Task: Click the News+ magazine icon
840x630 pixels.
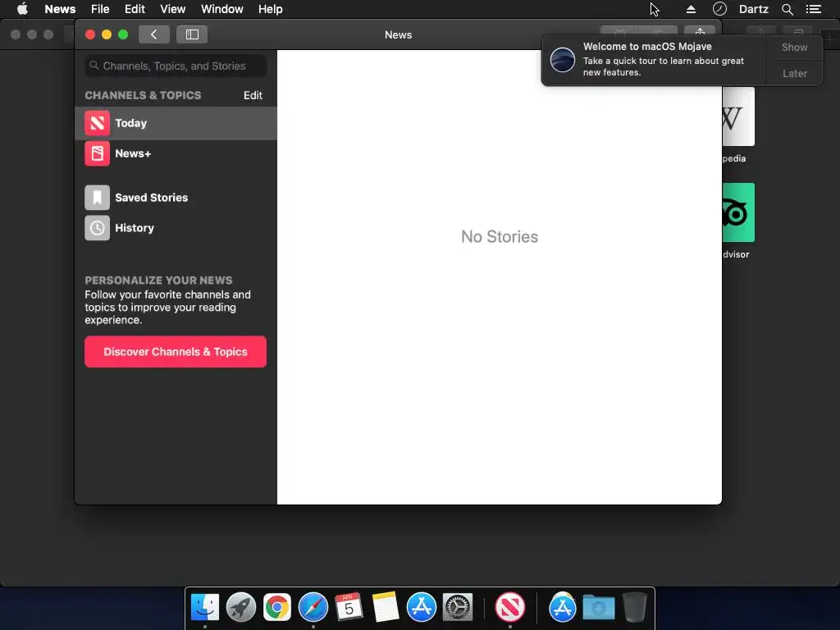Action: point(97,153)
